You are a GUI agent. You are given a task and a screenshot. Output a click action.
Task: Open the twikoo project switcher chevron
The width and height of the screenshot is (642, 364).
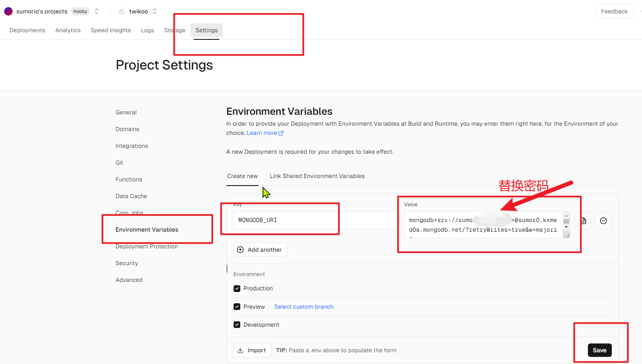155,11
